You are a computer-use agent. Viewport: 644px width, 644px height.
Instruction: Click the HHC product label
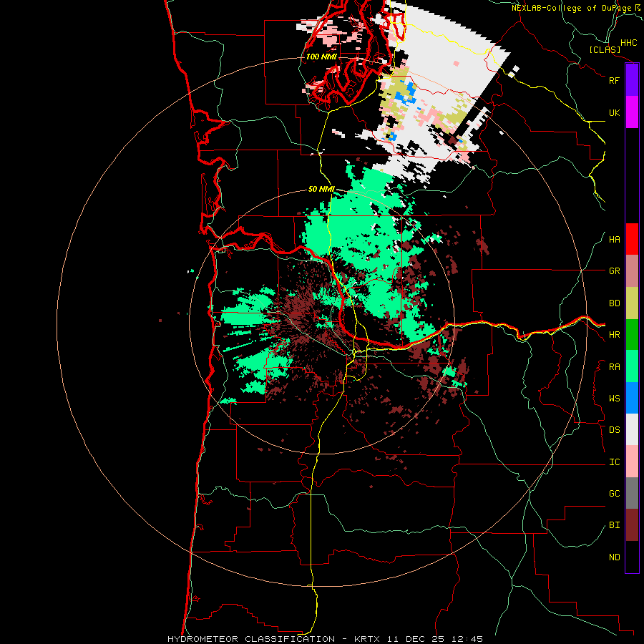coord(629,43)
